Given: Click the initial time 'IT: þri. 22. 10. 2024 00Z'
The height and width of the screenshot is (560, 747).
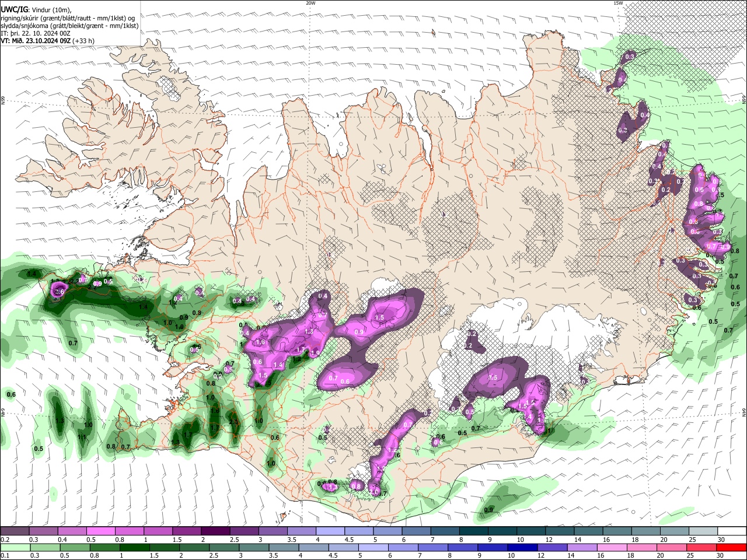Looking at the screenshot, I should tap(36, 33).
